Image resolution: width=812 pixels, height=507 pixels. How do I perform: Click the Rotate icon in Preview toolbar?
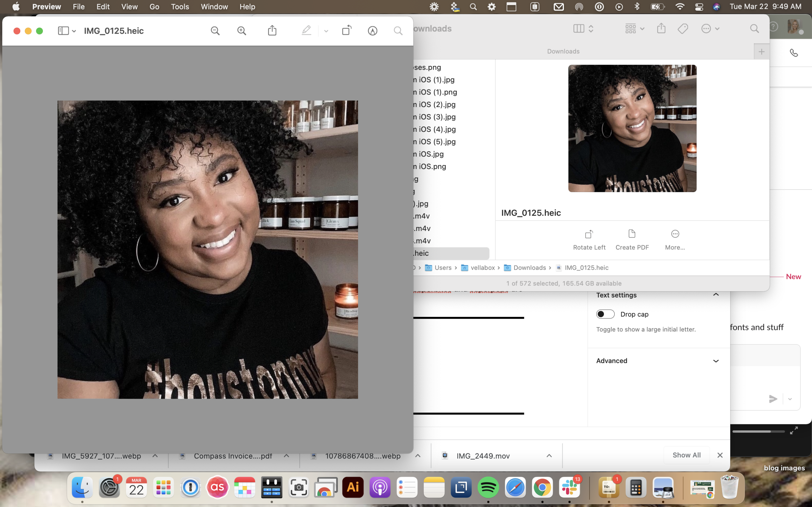pos(347,30)
